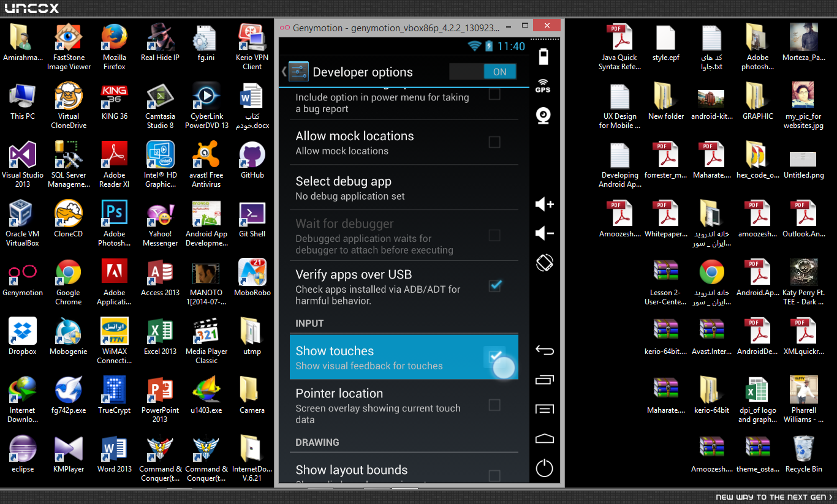
Task: Toggle the Show touches checkbox
Action: pyautogui.click(x=494, y=356)
